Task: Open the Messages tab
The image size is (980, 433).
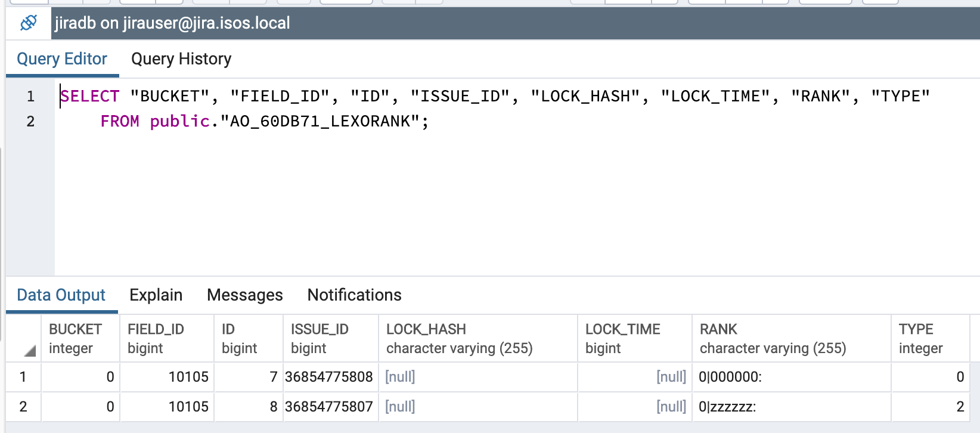Action: [x=244, y=295]
